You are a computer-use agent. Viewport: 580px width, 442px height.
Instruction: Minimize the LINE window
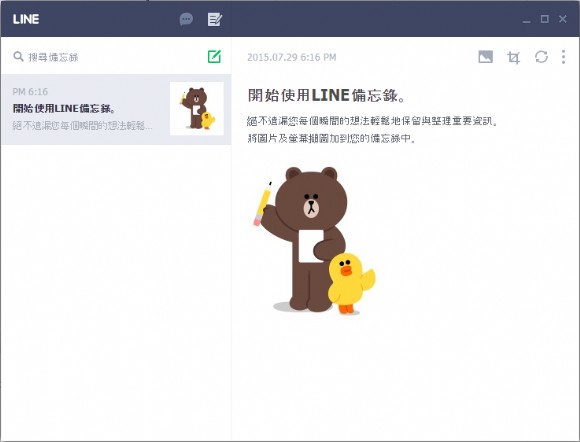pyautogui.click(x=527, y=20)
